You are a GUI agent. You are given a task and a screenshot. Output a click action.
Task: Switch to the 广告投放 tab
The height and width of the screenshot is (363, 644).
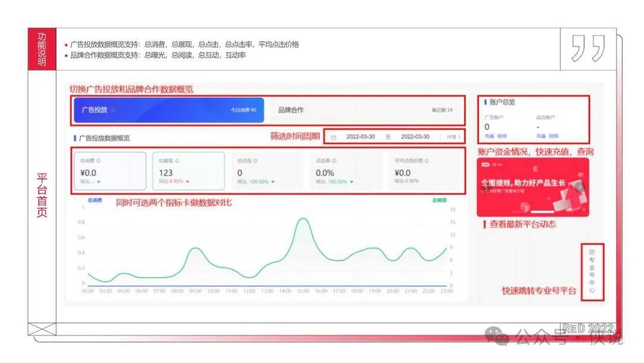coord(169,110)
